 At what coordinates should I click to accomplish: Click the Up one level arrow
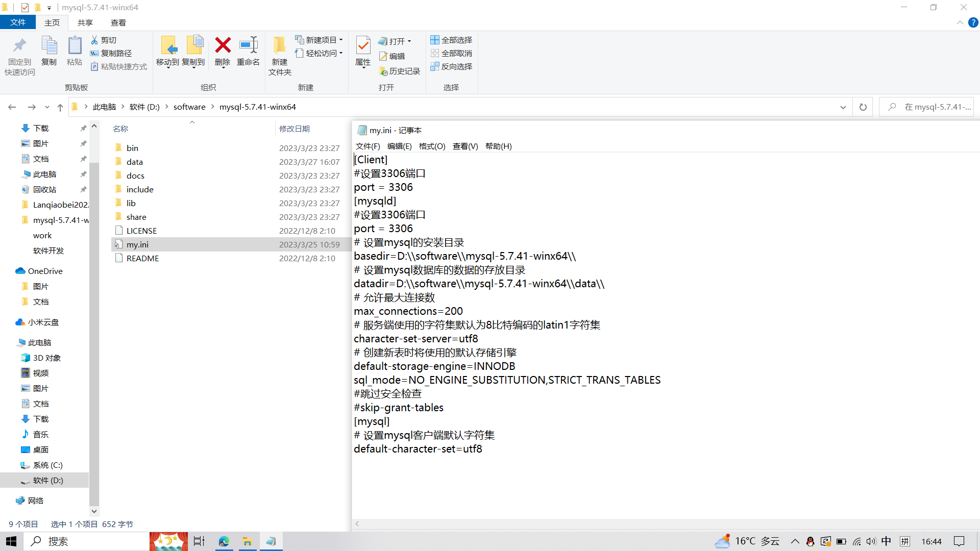(x=60, y=107)
